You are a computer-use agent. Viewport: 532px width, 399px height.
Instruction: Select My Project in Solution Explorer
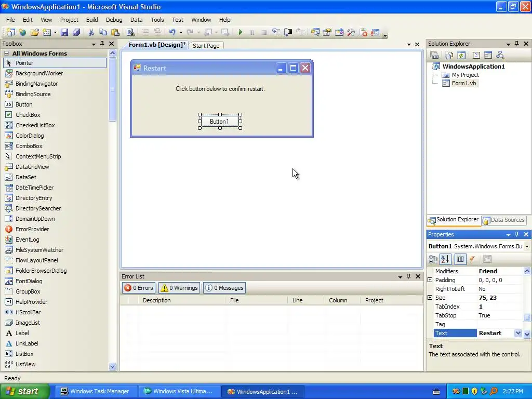[x=465, y=75]
